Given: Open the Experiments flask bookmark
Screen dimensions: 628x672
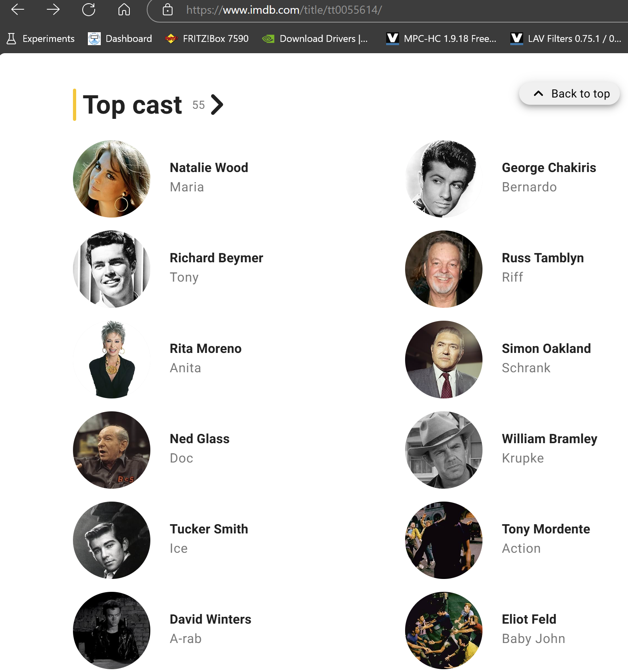Looking at the screenshot, I should pos(41,39).
